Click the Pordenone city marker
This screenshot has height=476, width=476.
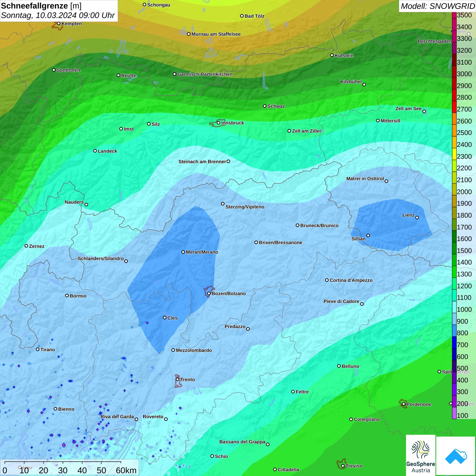pyautogui.click(x=404, y=404)
